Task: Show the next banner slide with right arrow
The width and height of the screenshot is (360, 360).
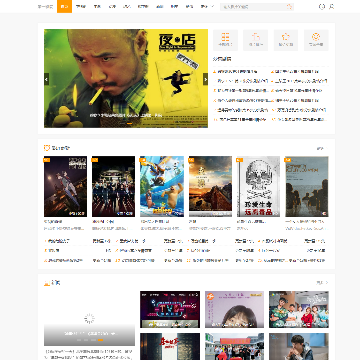Action: (x=205, y=79)
